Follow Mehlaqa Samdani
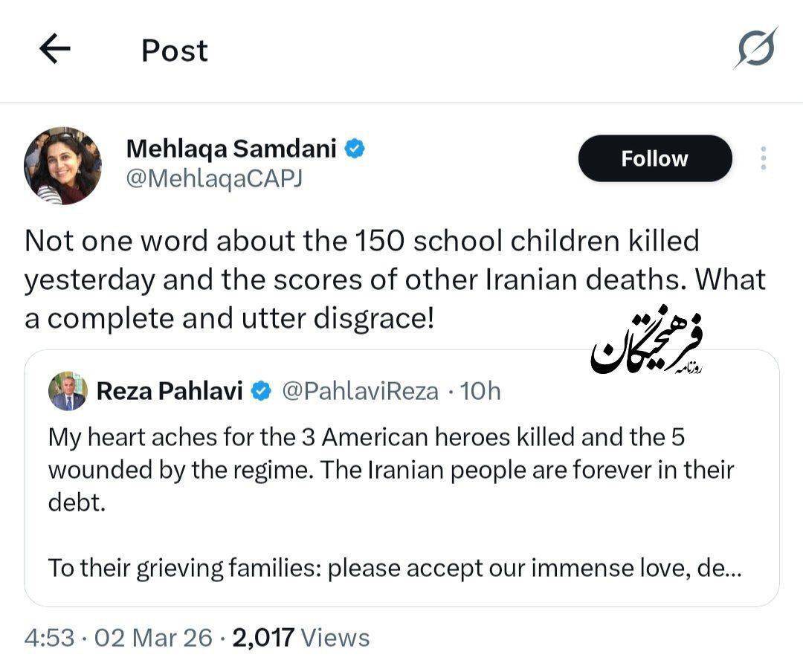The width and height of the screenshot is (803, 672). pyautogui.click(x=654, y=158)
